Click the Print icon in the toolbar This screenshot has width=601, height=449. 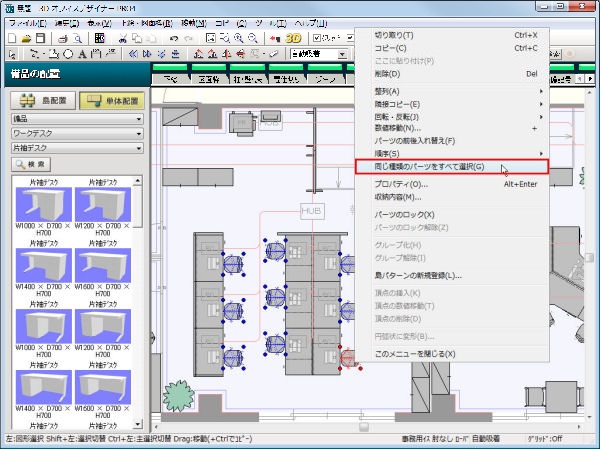pyautogui.click(x=62, y=38)
